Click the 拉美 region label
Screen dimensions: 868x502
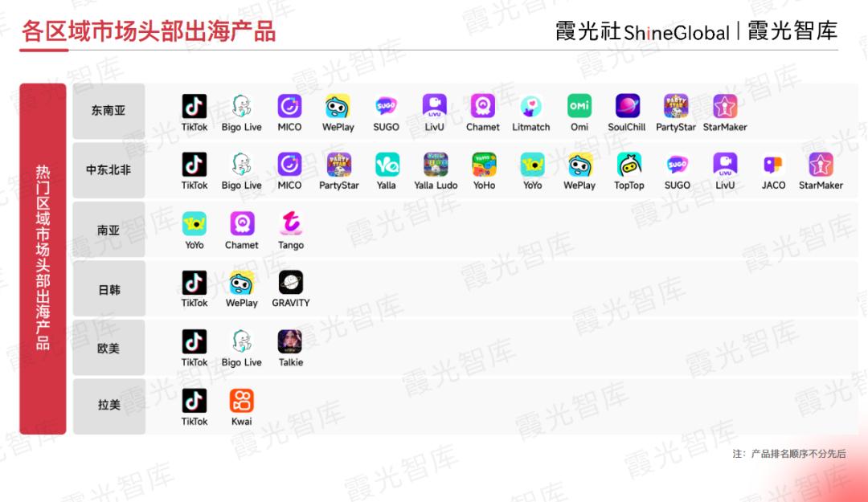(x=108, y=405)
